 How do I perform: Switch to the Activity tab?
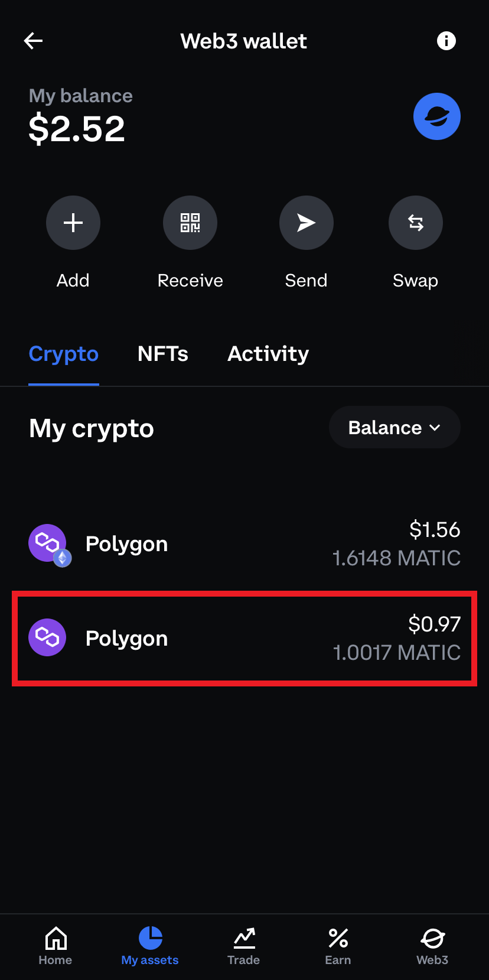pyautogui.click(x=268, y=354)
